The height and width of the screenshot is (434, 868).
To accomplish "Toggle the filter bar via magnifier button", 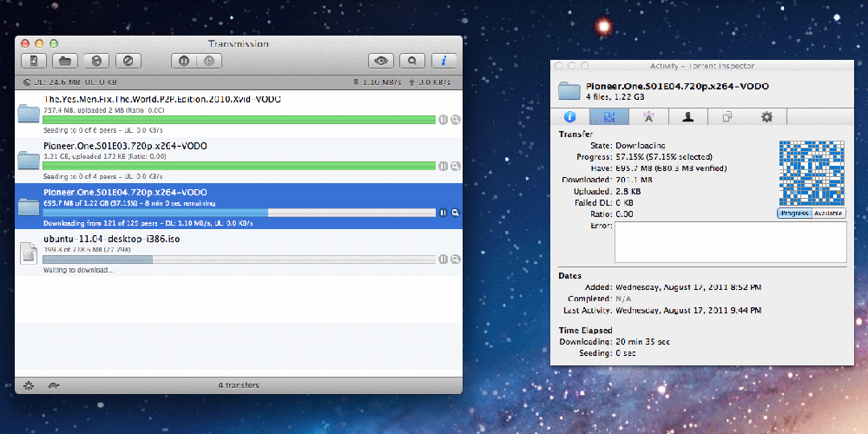I will pos(411,61).
